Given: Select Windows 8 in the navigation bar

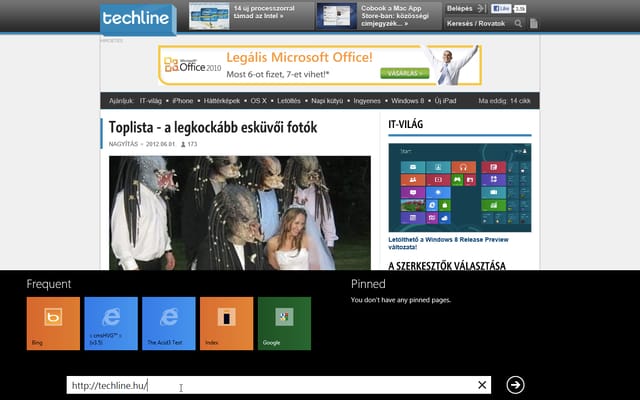Looking at the screenshot, I should pyautogui.click(x=407, y=101).
